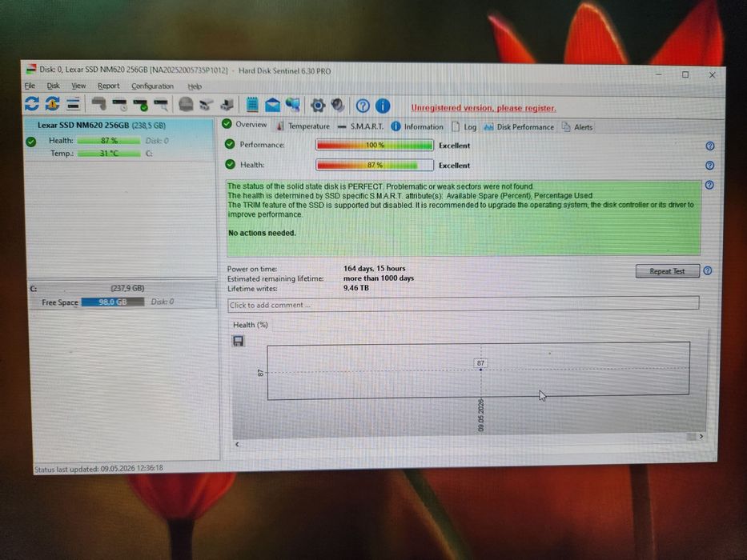This screenshot has height=560, width=747.
Task: Save health graph with floppy icon
Action: [239, 341]
